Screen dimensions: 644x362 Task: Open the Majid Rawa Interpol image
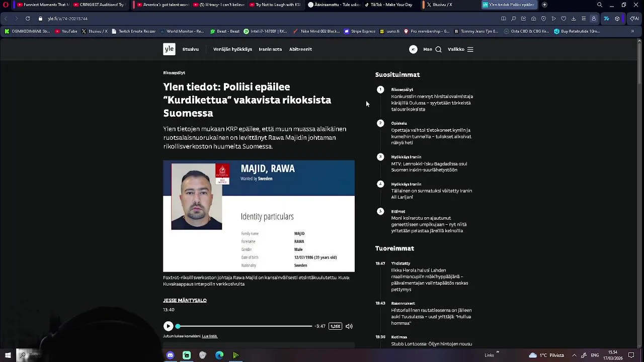(x=259, y=216)
